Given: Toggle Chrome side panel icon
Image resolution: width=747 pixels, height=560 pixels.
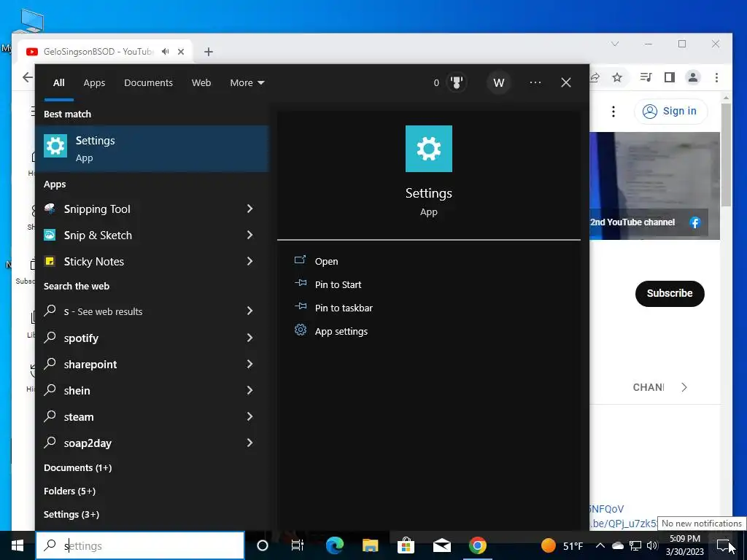Looking at the screenshot, I should click(x=670, y=77).
